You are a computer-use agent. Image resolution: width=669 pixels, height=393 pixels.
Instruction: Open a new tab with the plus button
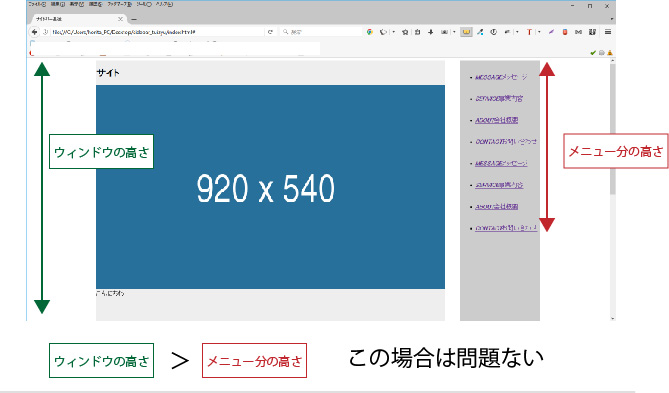tap(134, 19)
